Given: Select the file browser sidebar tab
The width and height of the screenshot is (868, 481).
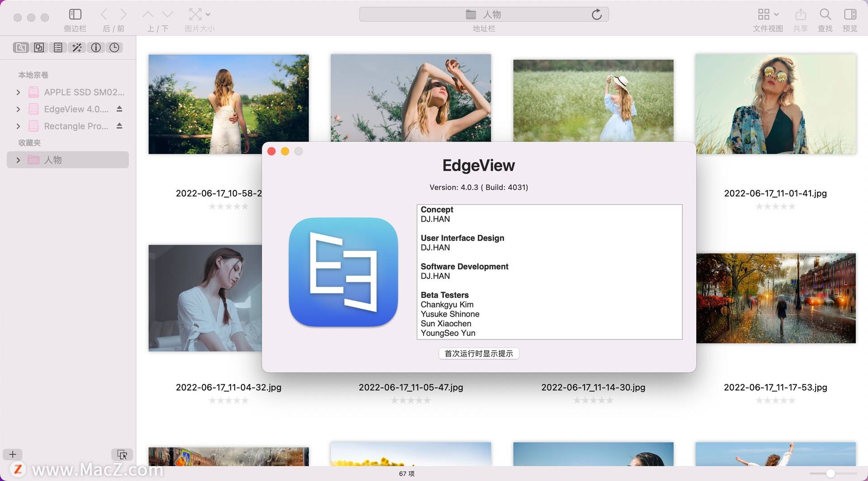Looking at the screenshot, I should (21, 47).
